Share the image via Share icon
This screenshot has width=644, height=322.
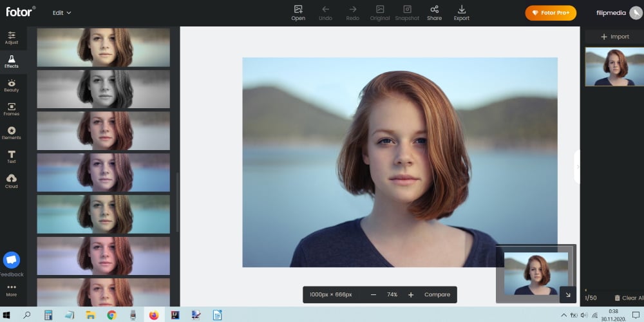[x=434, y=12]
